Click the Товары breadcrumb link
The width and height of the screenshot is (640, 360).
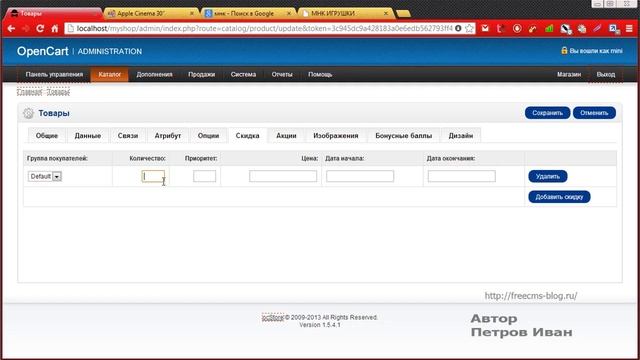click(x=58, y=92)
